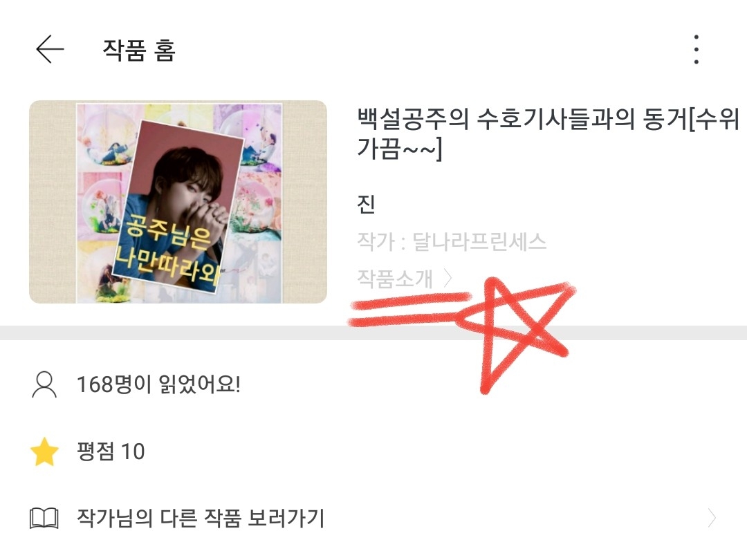The width and height of the screenshot is (747, 560).
Task: Tap the character tag 진
Action: (366, 204)
